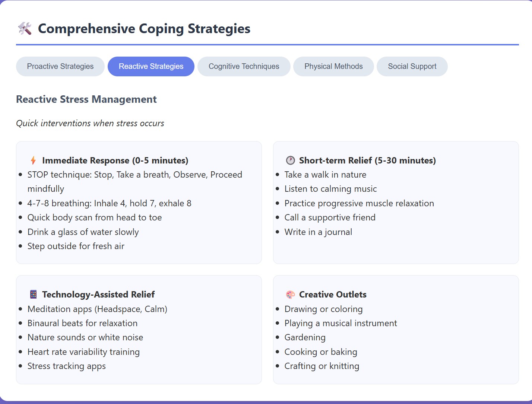Click the clock icon beside Short-term Relief

(290, 160)
